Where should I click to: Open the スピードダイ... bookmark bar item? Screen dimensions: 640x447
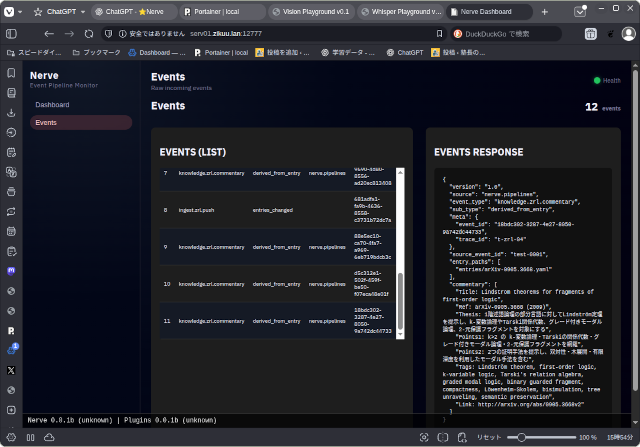click(x=35, y=51)
